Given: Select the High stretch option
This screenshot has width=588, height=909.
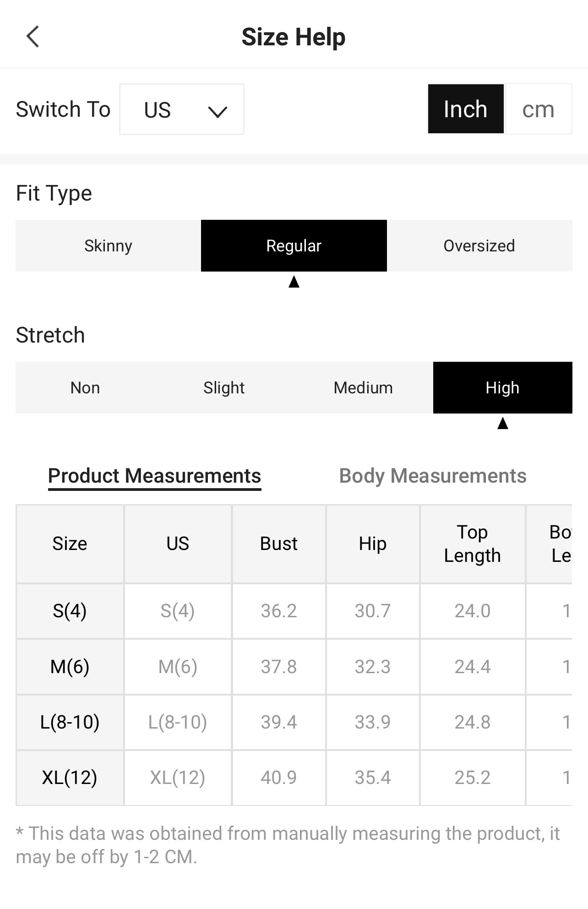Looking at the screenshot, I should (502, 388).
